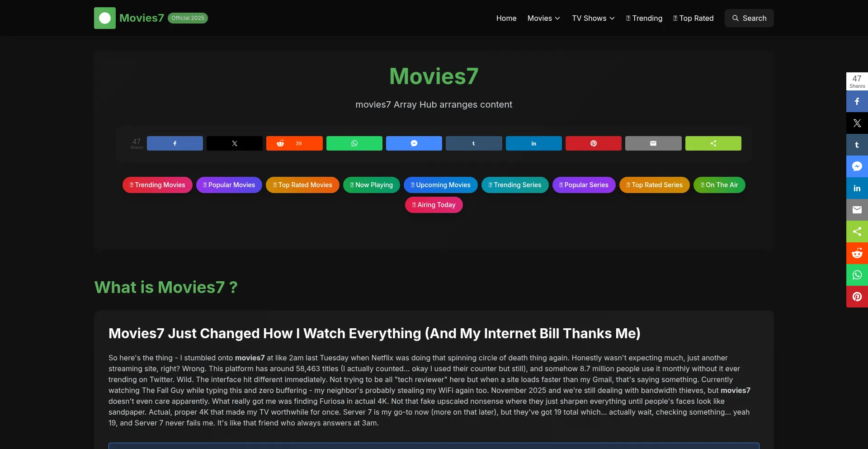Open the Trending Movies category pill
Image resolution: width=868 pixels, height=449 pixels.
coord(157,185)
